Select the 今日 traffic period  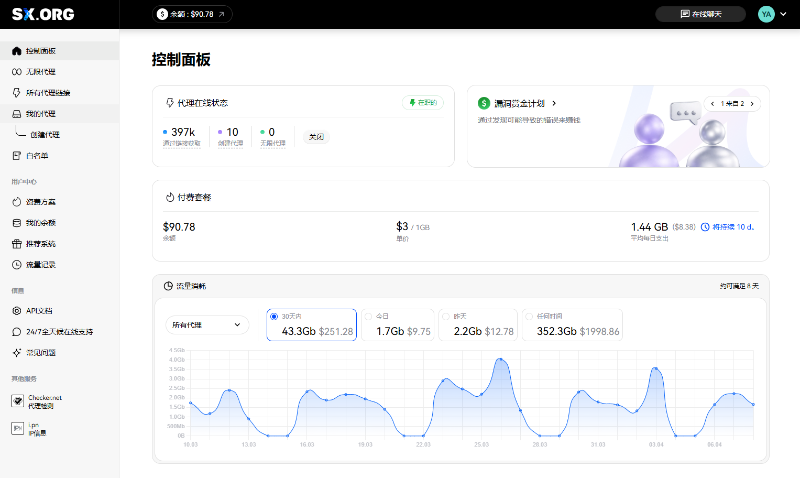coord(368,316)
